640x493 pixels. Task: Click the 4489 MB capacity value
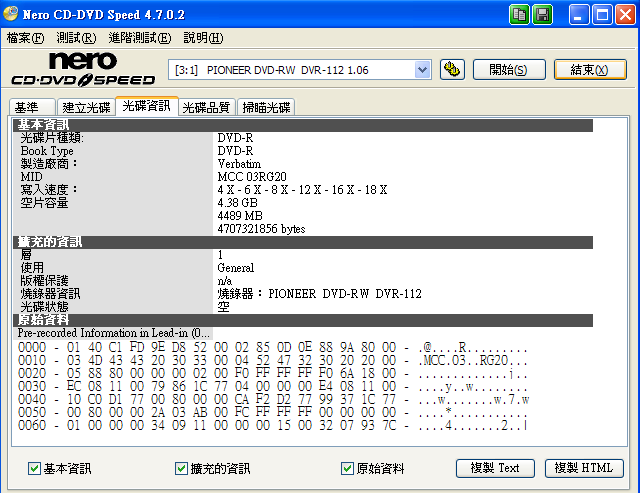click(240, 216)
